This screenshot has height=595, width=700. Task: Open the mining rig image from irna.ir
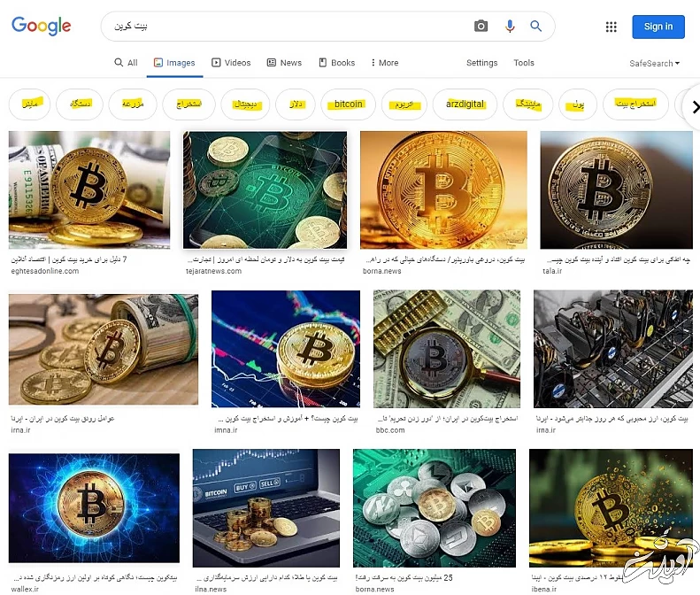point(613,349)
